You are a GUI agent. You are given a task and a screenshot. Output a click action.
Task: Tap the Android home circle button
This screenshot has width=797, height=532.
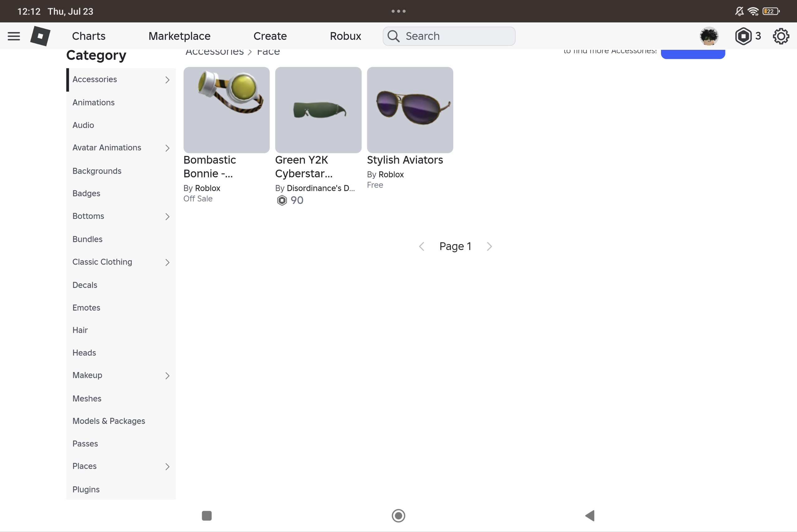pyautogui.click(x=398, y=516)
